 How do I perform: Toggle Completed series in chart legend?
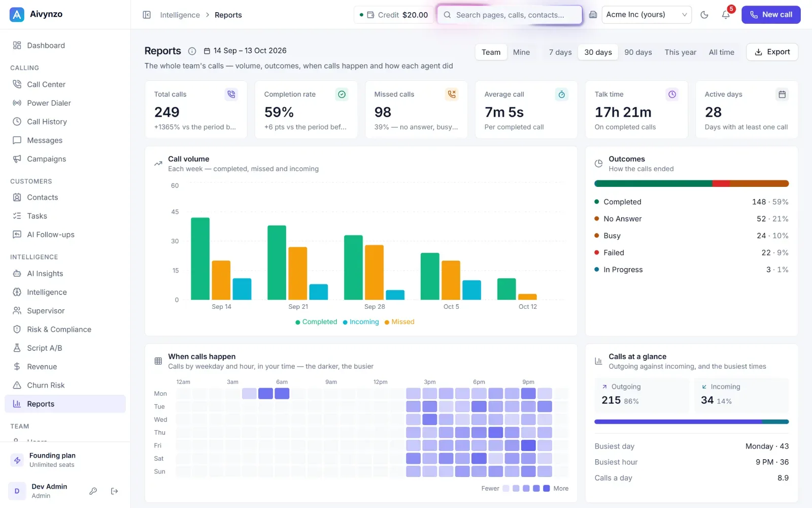(316, 322)
